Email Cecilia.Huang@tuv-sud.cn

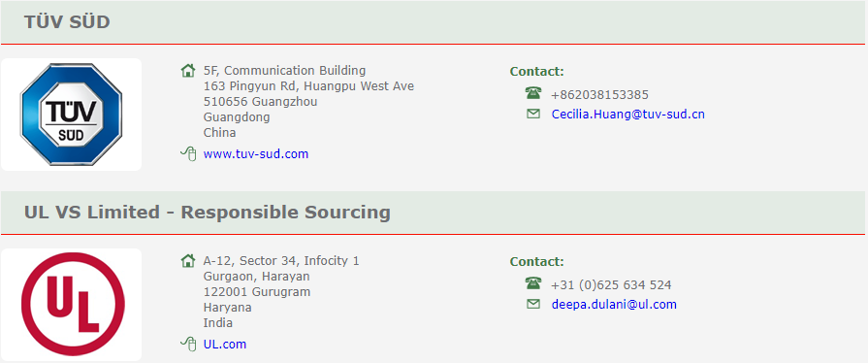[x=627, y=115]
